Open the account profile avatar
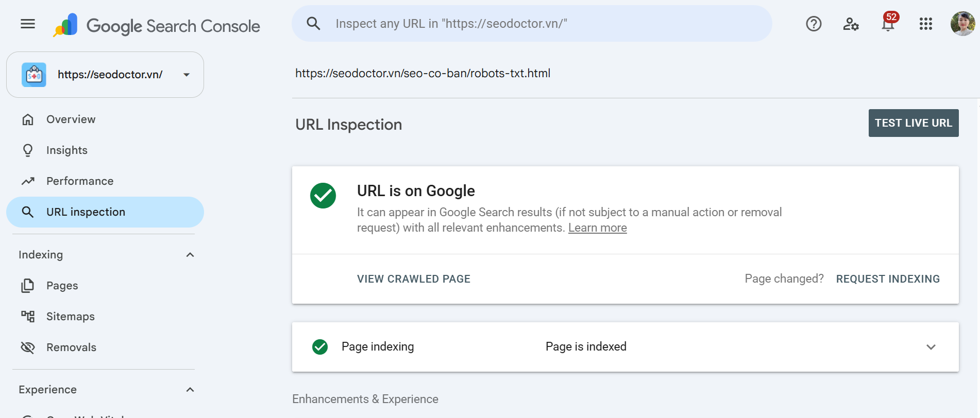 pos(962,24)
